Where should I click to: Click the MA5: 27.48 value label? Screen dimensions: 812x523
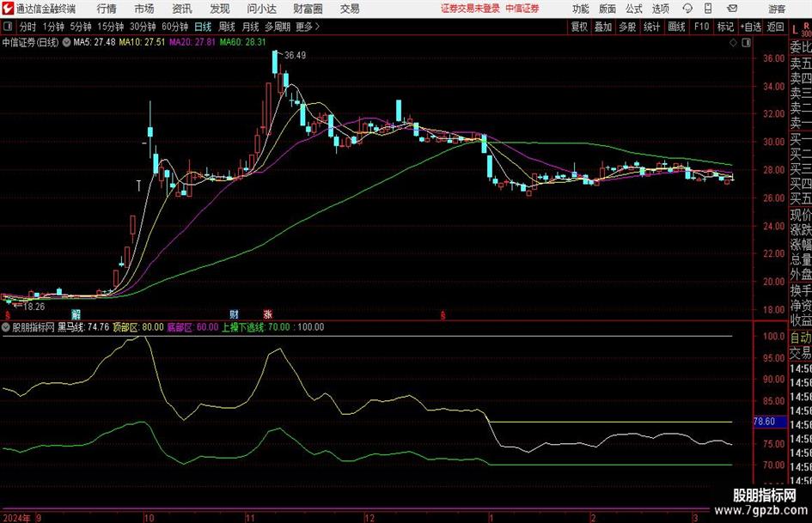[x=95, y=42]
